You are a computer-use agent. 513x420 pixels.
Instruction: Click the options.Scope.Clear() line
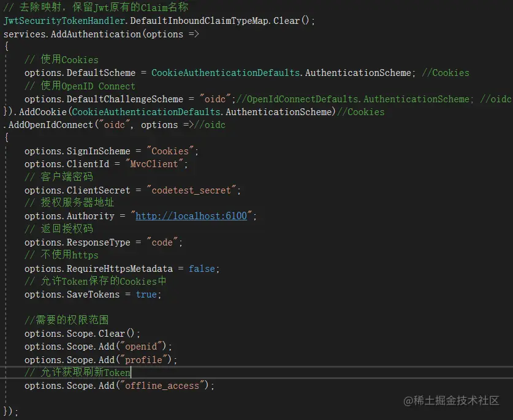tap(82, 334)
